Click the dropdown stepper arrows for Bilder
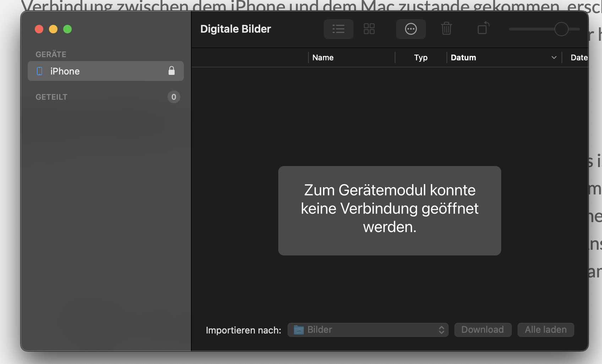 point(441,330)
